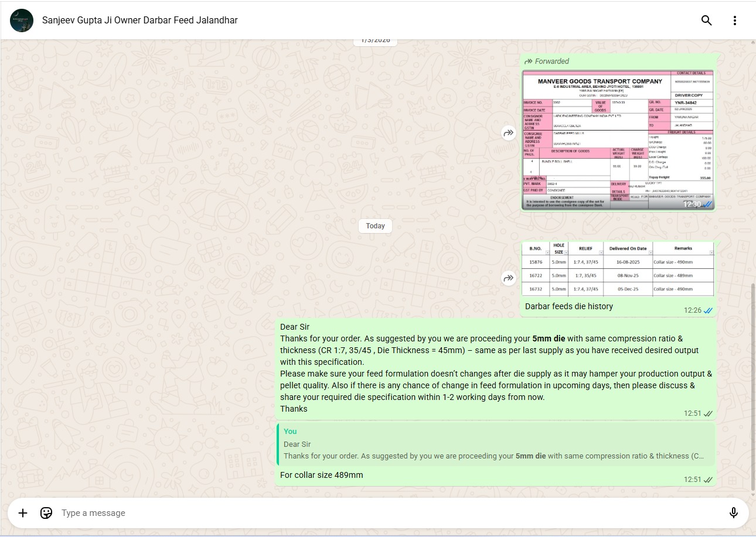
Task: Forward the Manveer Goods Transport receipt image
Action: tap(508, 134)
